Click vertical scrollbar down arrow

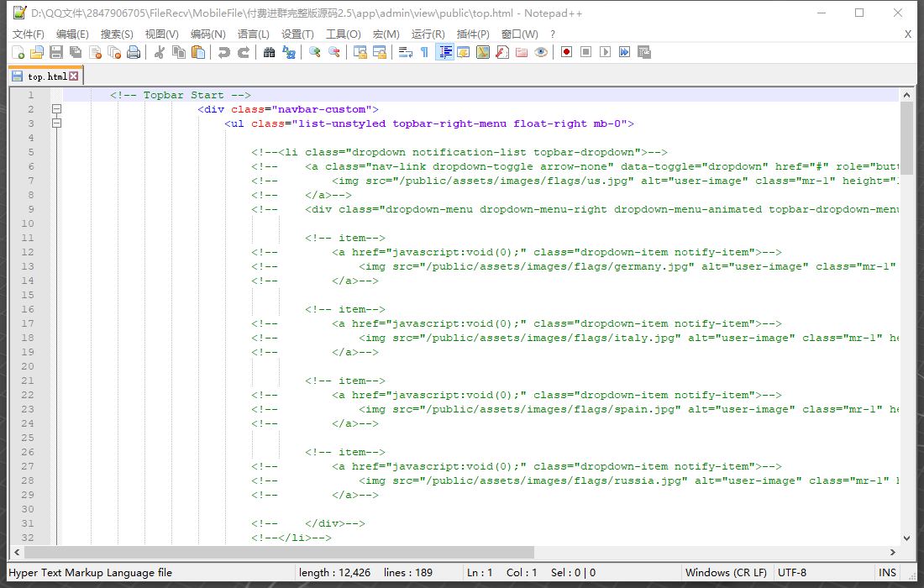pos(906,538)
